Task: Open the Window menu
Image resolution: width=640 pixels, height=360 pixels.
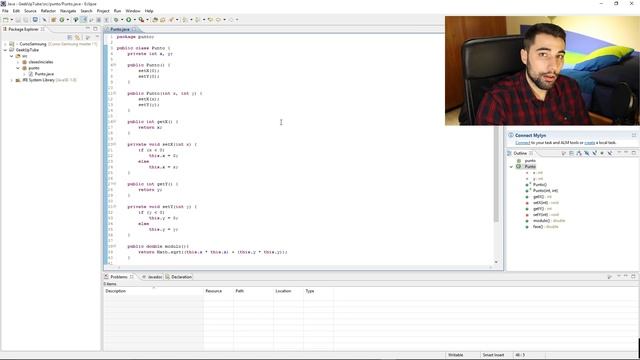Action: (133, 11)
